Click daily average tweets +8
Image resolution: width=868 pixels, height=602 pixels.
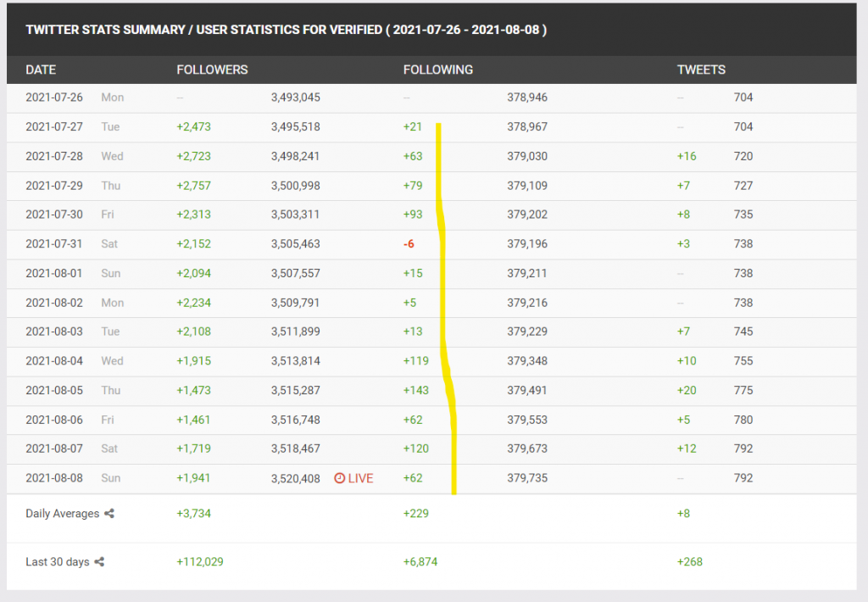(683, 513)
